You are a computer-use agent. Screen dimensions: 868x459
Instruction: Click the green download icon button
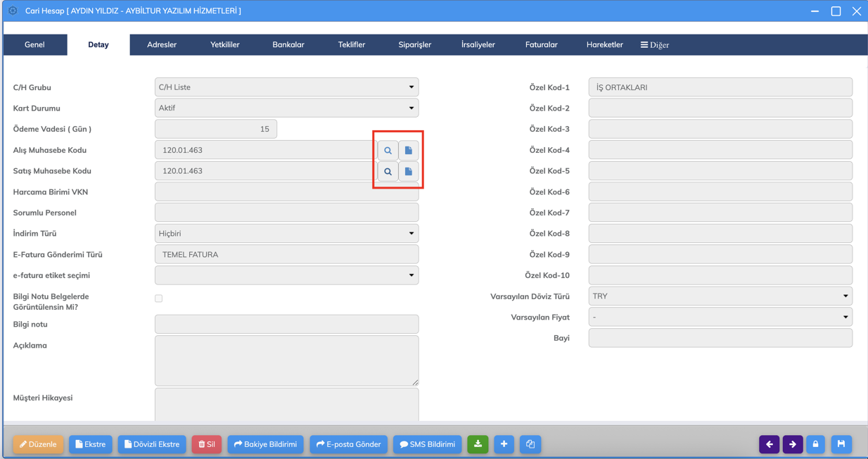tap(478, 444)
